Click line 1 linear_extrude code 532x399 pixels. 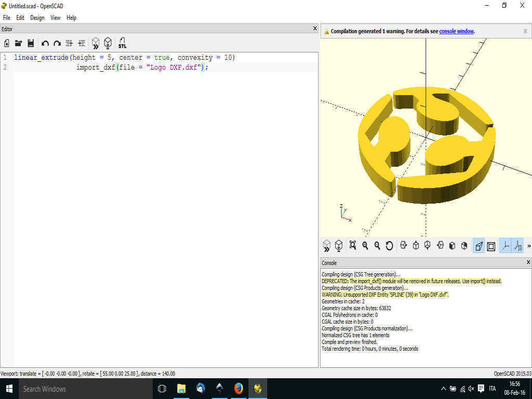125,57
